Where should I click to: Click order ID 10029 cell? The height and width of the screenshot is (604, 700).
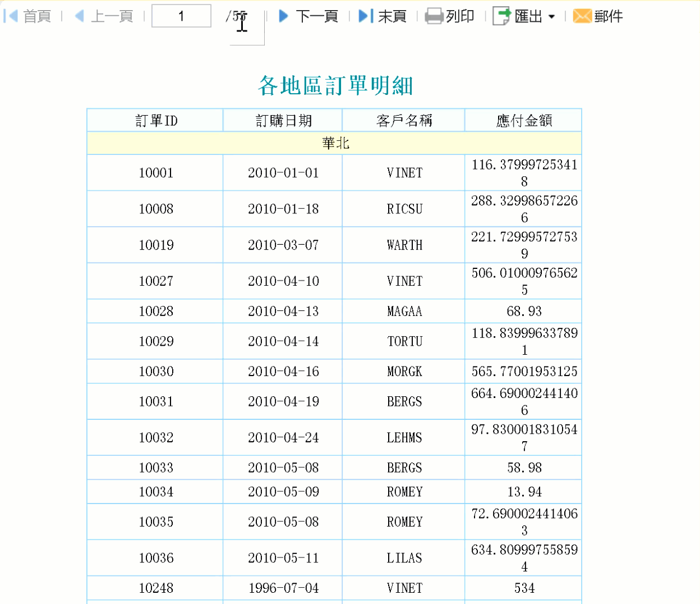[155, 341]
